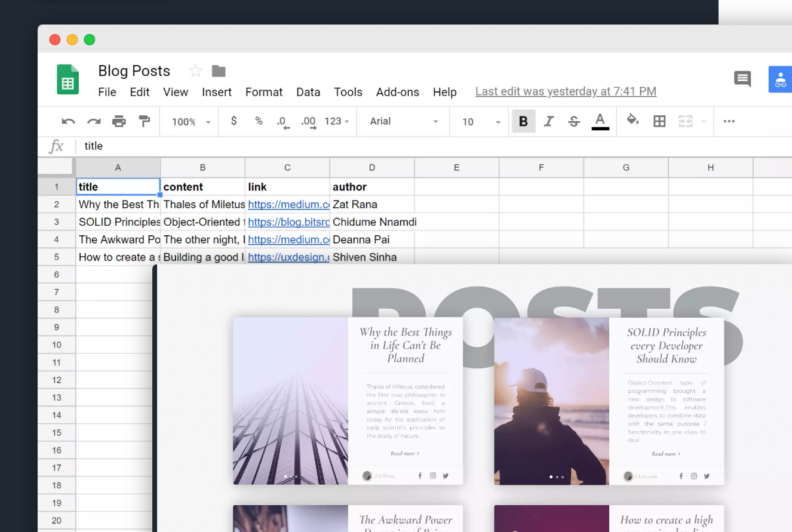Select the cell containing Zat Rana
The image size is (792, 532).
[372, 204]
